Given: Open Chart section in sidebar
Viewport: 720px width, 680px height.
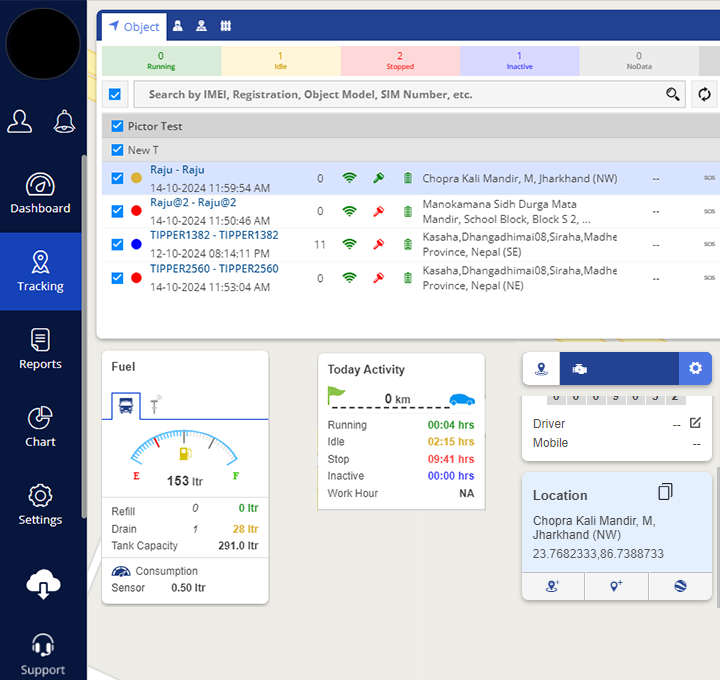Looking at the screenshot, I should [x=40, y=427].
